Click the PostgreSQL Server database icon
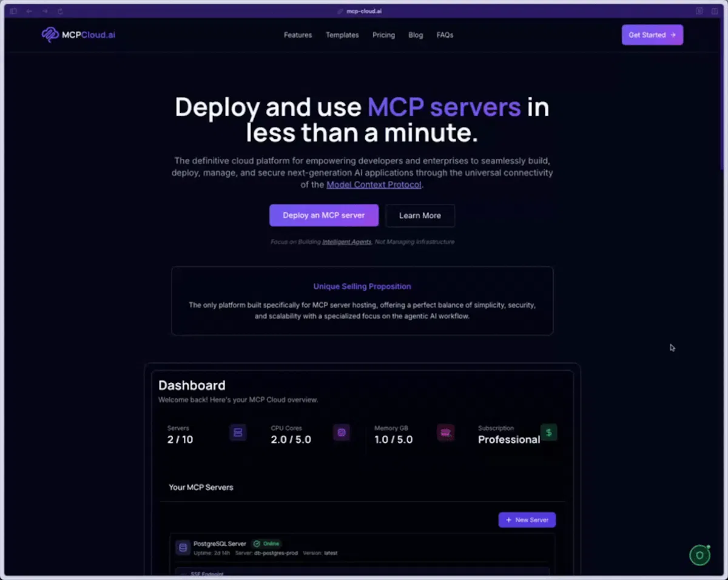The height and width of the screenshot is (580, 728). click(x=183, y=548)
